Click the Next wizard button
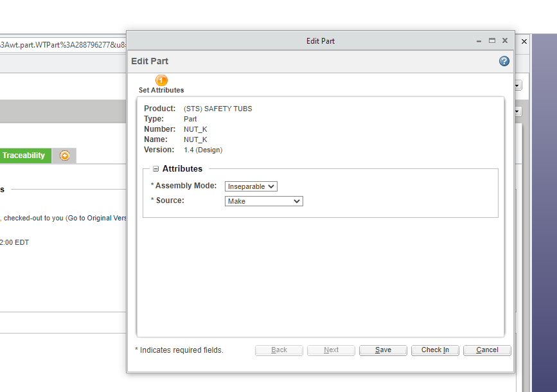557x392 pixels. [332, 350]
